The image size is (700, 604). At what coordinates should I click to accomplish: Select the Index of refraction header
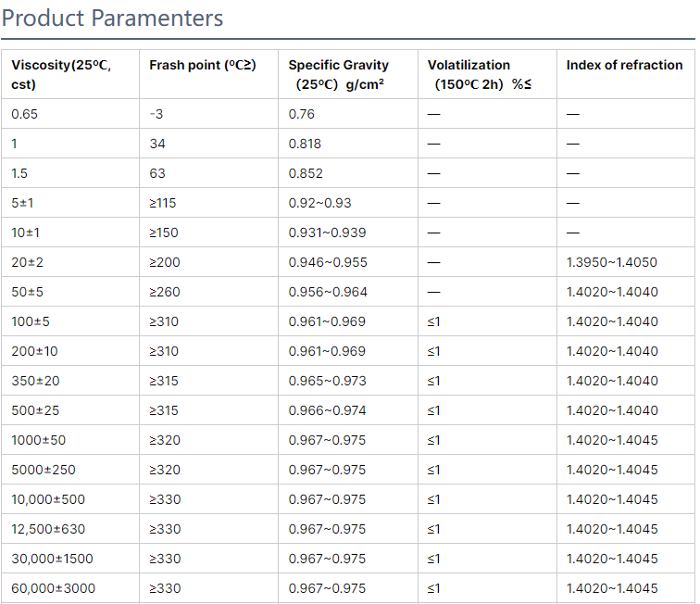coord(625,65)
